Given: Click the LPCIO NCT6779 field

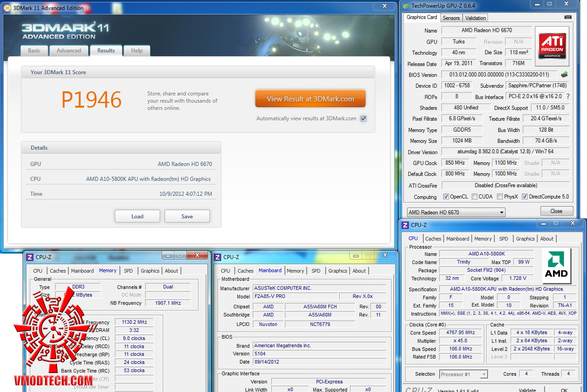Looking at the screenshot, I should (x=320, y=324).
